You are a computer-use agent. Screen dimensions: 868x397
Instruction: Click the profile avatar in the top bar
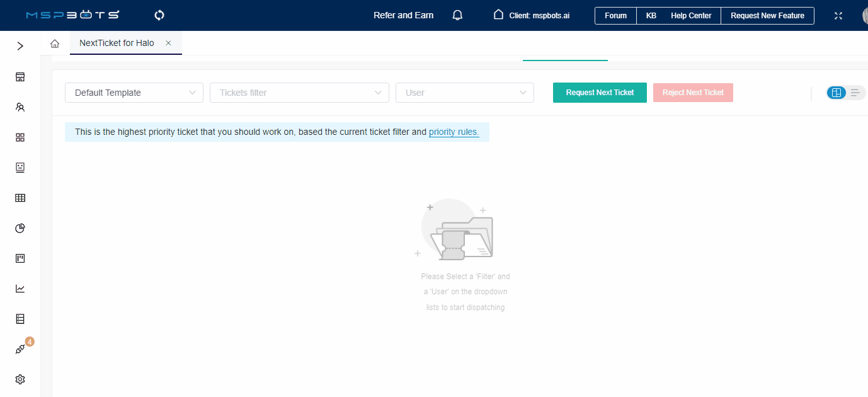click(x=865, y=15)
